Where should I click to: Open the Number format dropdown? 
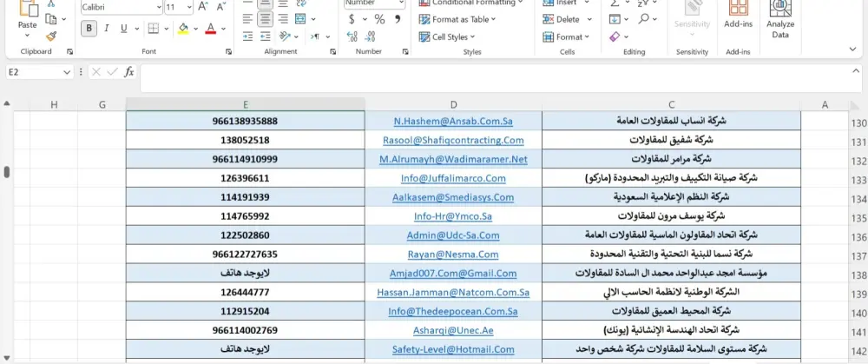click(x=401, y=3)
